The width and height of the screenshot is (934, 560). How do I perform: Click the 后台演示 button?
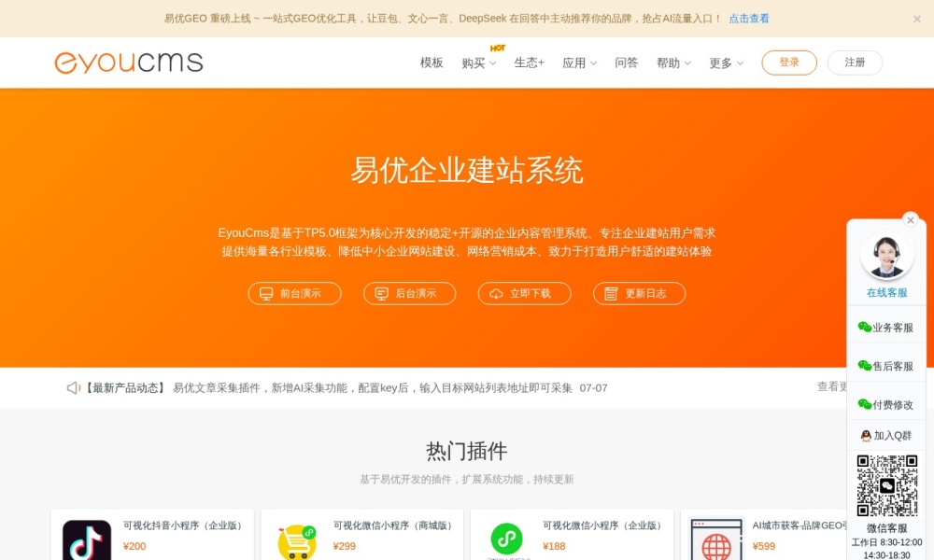pos(410,293)
